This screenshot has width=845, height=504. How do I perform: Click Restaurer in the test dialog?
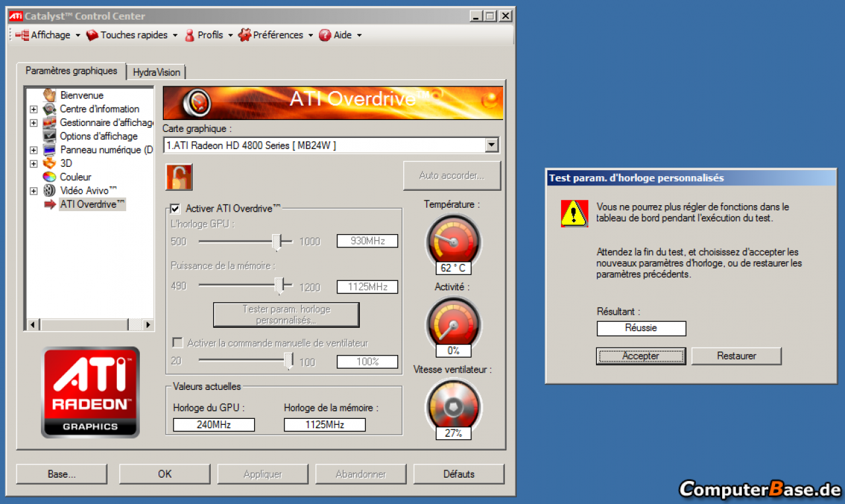click(737, 356)
